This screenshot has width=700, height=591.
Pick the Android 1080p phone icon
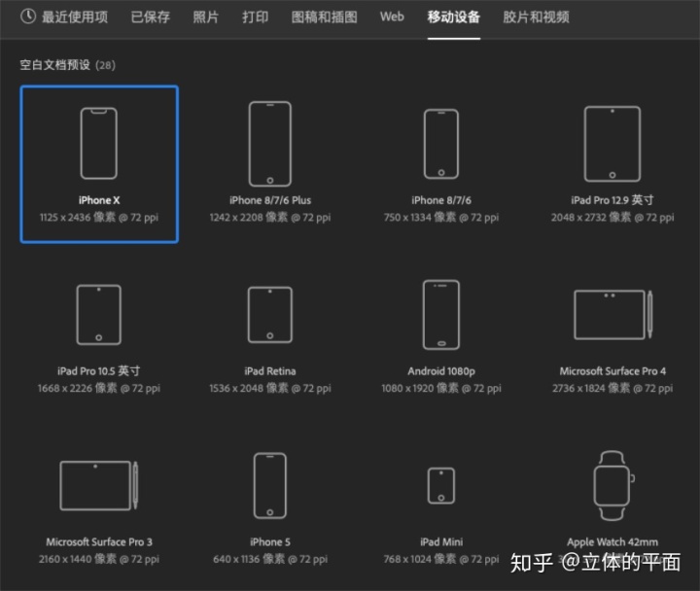coord(441,315)
